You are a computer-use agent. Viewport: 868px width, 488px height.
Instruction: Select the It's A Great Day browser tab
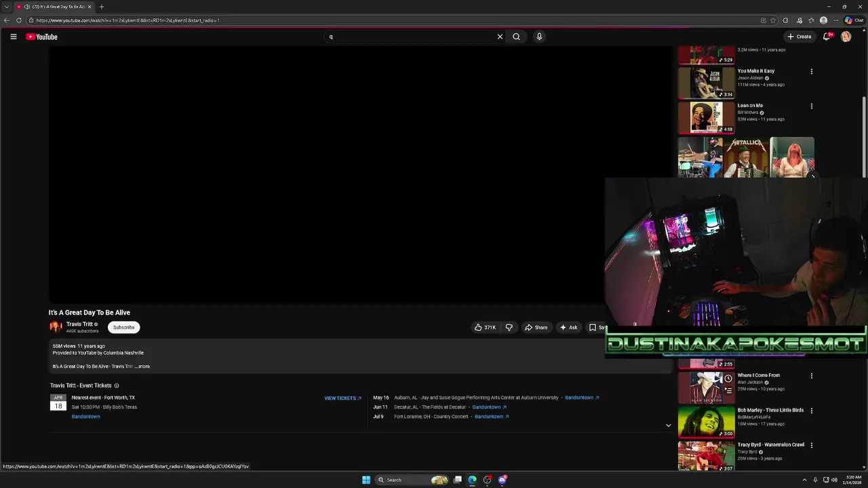tap(54, 7)
